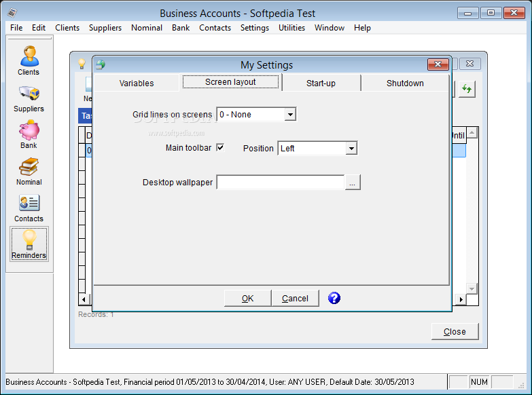Select the Screen layout tab

click(x=230, y=82)
